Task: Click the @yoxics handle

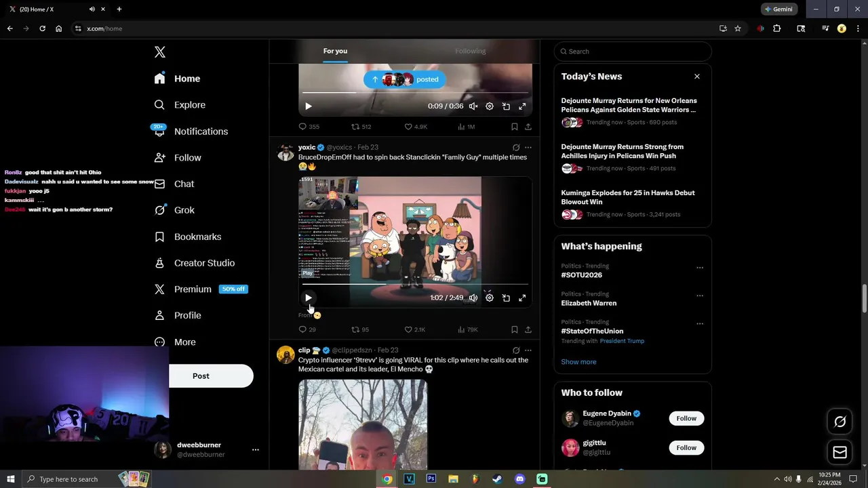Action: [339, 147]
